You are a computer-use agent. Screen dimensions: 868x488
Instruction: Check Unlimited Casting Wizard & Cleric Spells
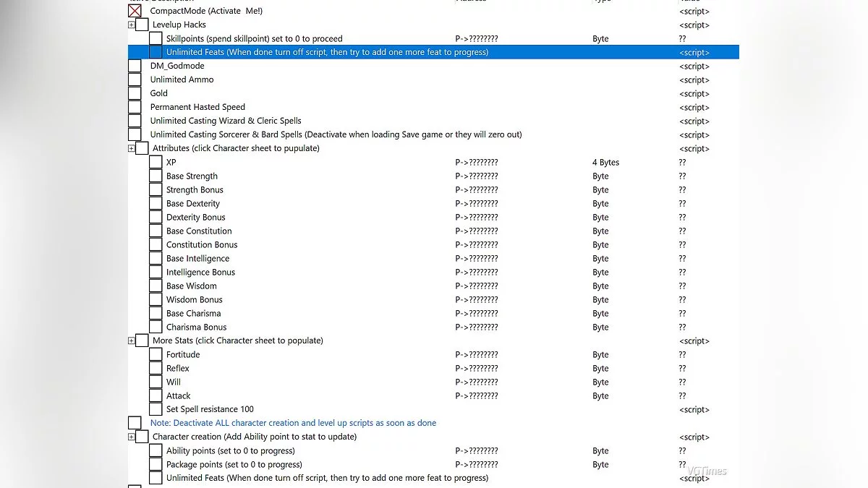coord(135,121)
